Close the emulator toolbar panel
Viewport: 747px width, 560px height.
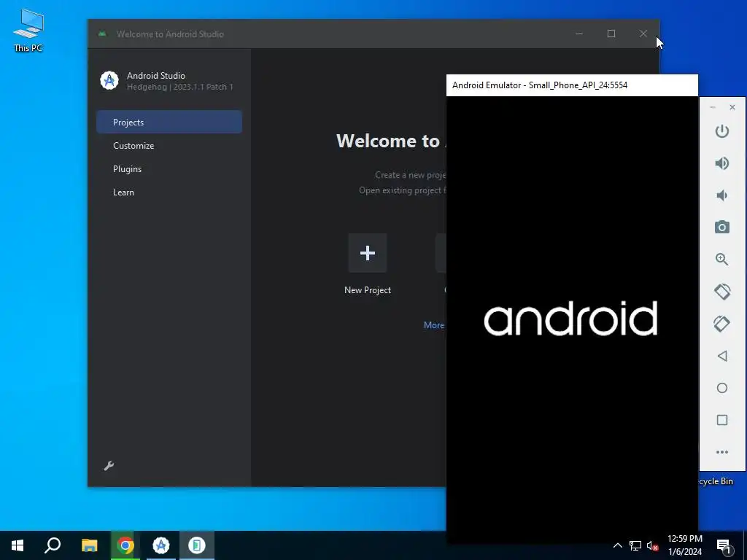tap(732, 107)
